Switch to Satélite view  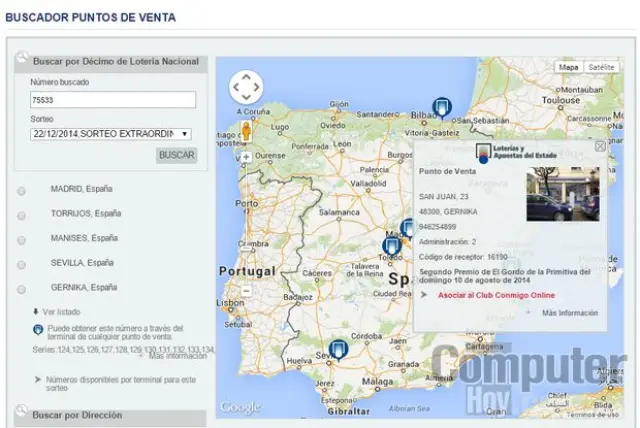(600, 67)
